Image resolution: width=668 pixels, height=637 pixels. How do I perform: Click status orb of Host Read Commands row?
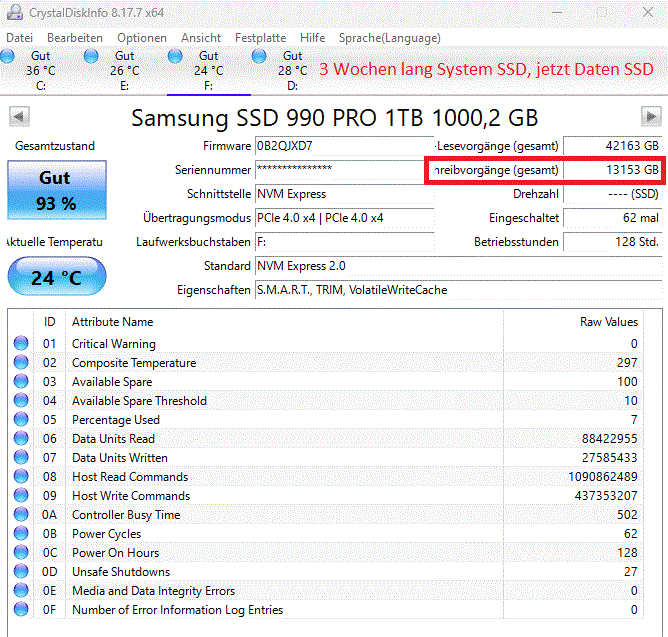tap(21, 476)
